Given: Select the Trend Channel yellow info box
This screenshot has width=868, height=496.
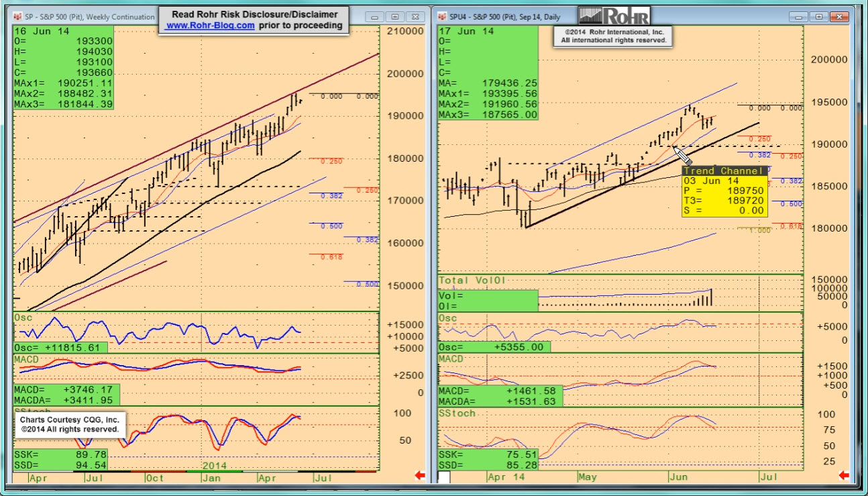Looking at the screenshot, I should [x=724, y=191].
